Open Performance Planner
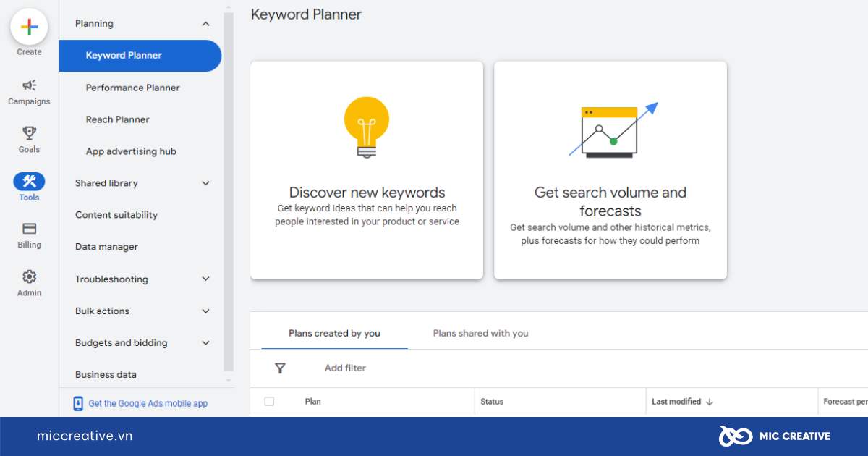868x456 pixels. (x=133, y=88)
